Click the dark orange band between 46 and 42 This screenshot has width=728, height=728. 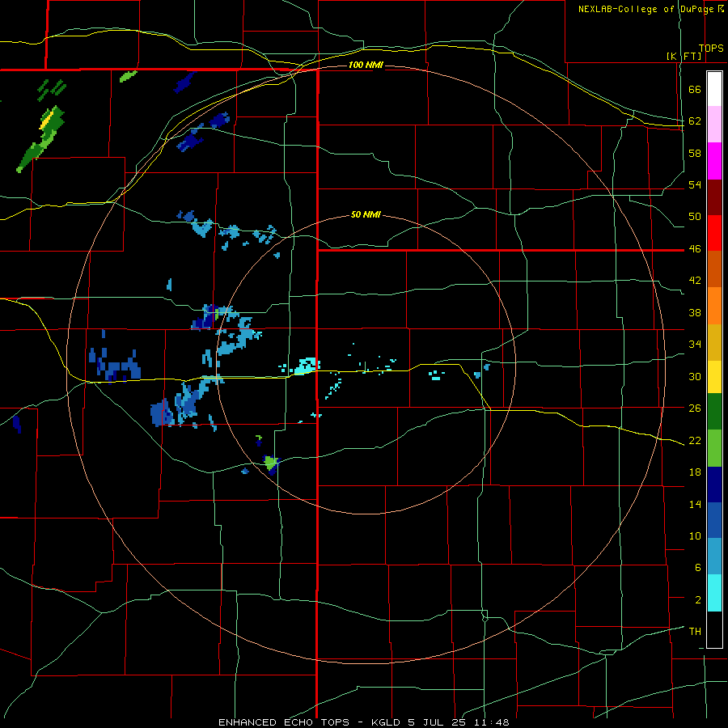pos(714,269)
